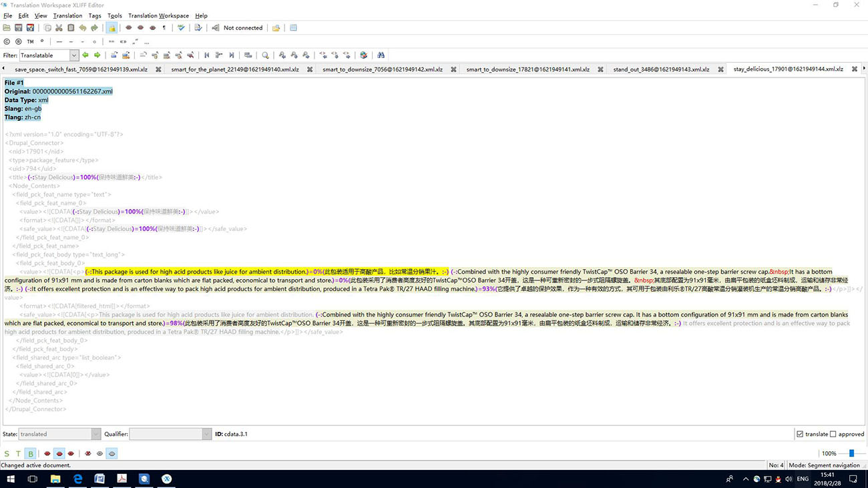Toggle the highlighted red lips icon in bottom toolbar
This screenshot has width=868, height=488.
[x=59, y=454]
